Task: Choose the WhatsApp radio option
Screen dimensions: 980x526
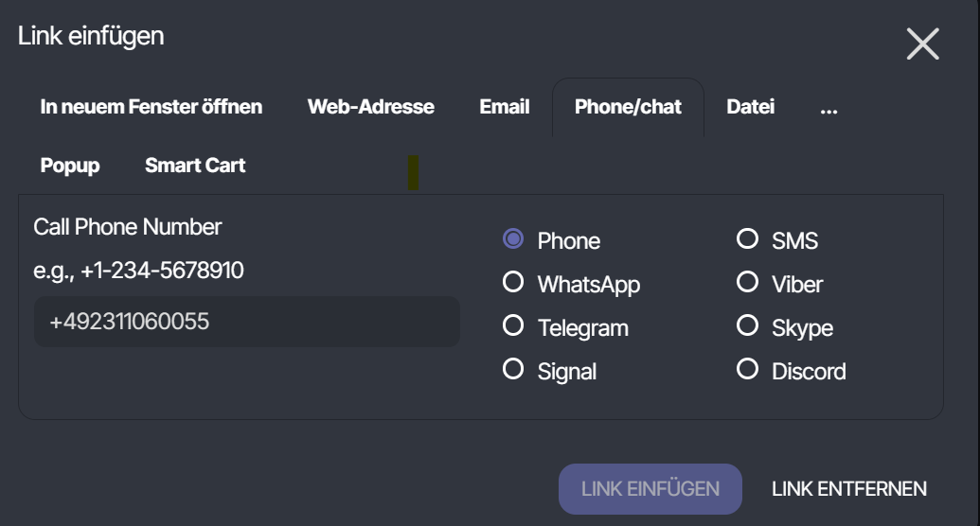Action: coord(513,282)
